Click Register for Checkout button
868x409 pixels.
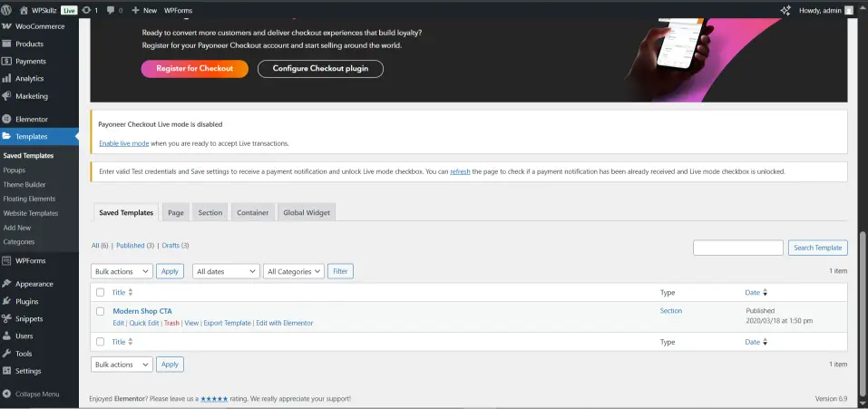point(195,69)
